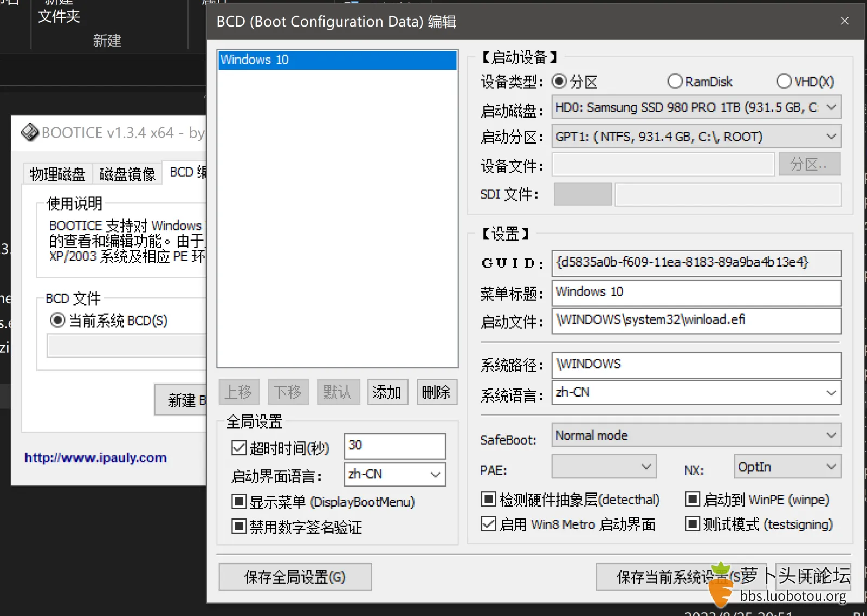Switch to the 物理磁盘 tab in BOOTICE
The image size is (867, 616).
pyautogui.click(x=57, y=174)
